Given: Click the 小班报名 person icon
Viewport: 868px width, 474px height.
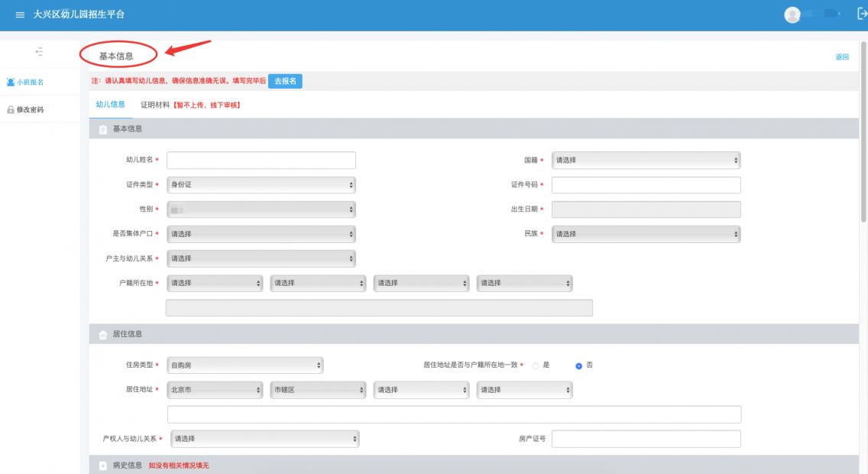Looking at the screenshot, I should tap(11, 82).
